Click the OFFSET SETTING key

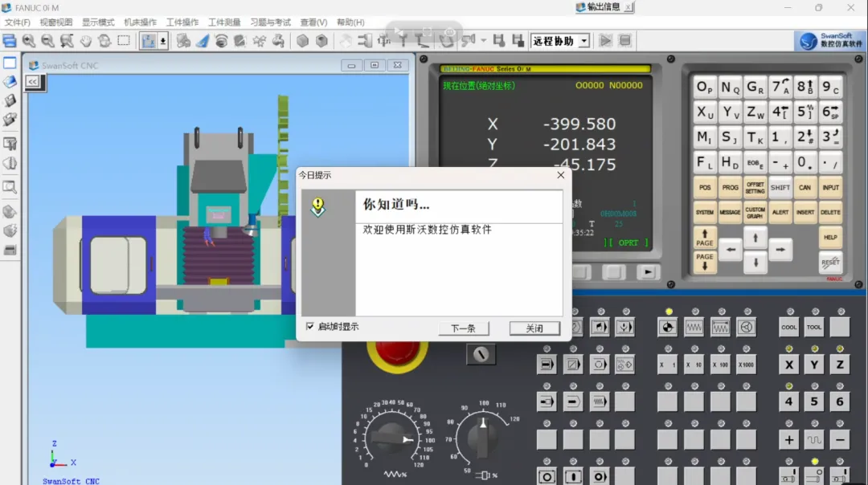pyautogui.click(x=755, y=187)
